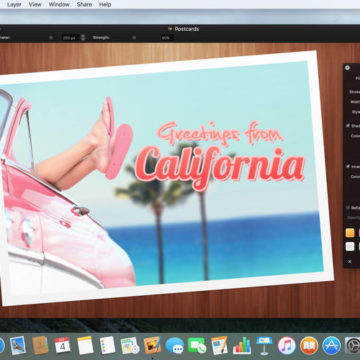Open Maps from the dock
The height and width of the screenshot is (360, 360).
(130, 345)
